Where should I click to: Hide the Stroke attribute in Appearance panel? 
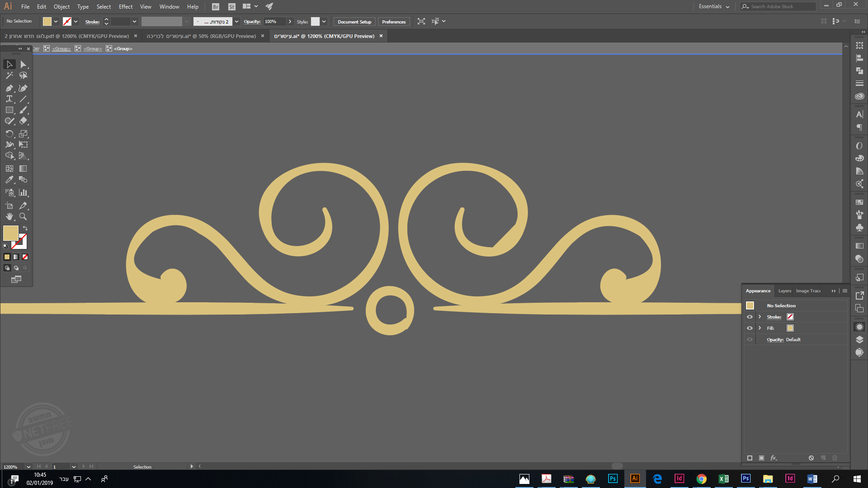pos(750,317)
